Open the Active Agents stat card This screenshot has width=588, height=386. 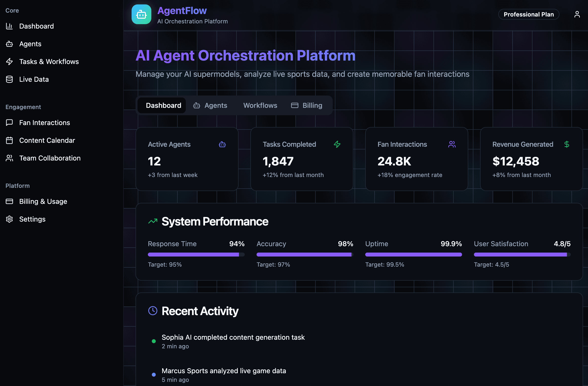(x=187, y=159)
